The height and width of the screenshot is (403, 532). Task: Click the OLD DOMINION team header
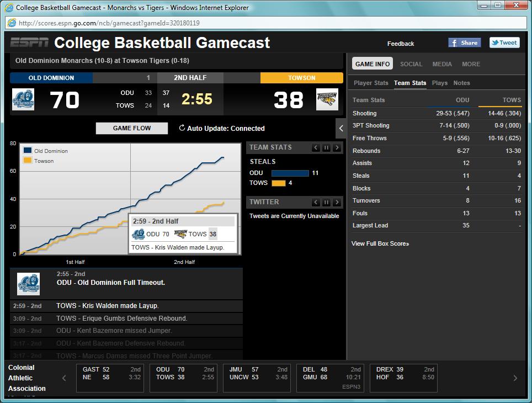51,78
